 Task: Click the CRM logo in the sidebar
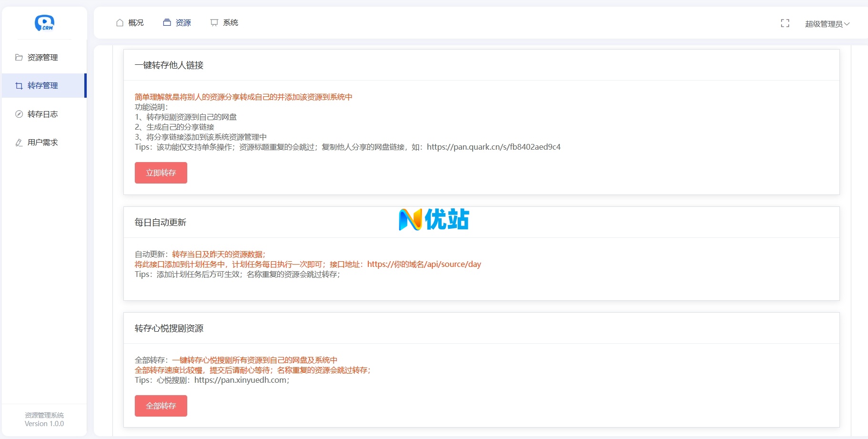click(43, 22)
